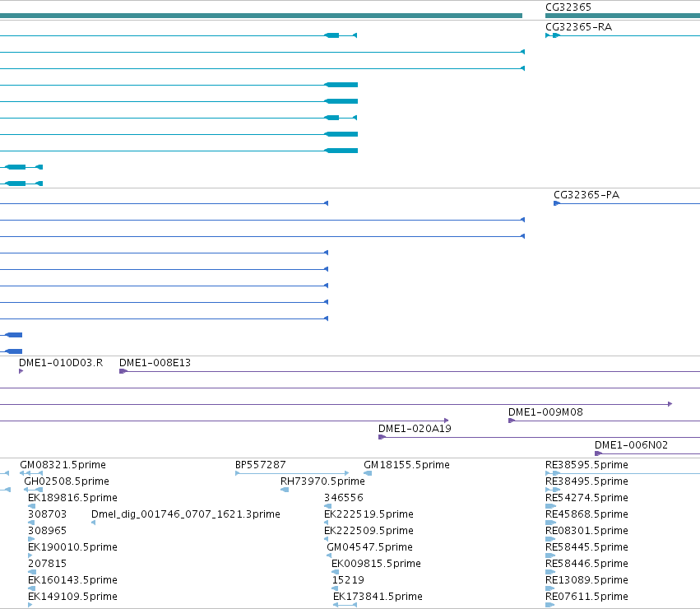
Task: Select the CG32365 gene label
Action: (x=568, y=7)
